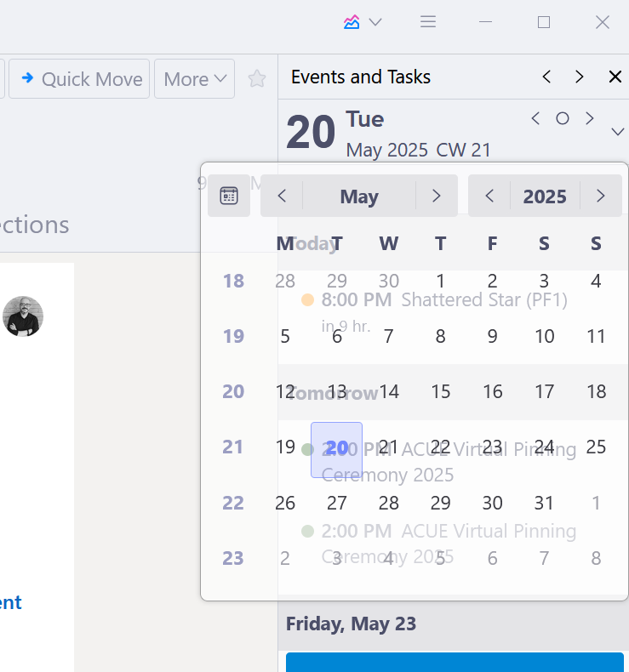Go to previous month in date picker
This screenshot has height=672, width=629.
click(283, 196)
